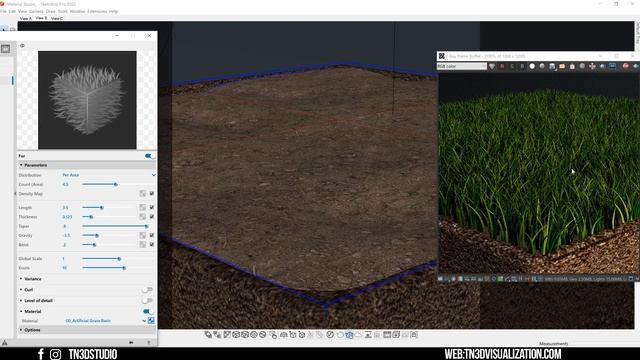The image size is (640, 360).
Task: Uncheck the Density Map checkbox
Action: coord(152,193)
